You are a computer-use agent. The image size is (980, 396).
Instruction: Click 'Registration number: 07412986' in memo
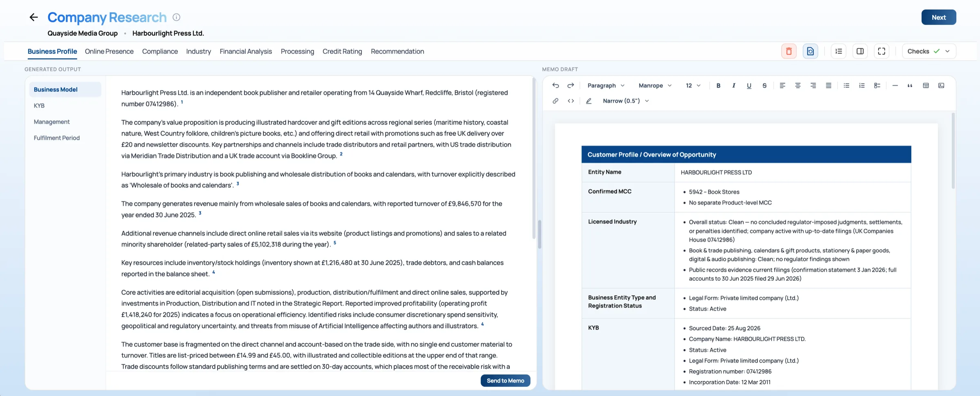tap(730, 372)
